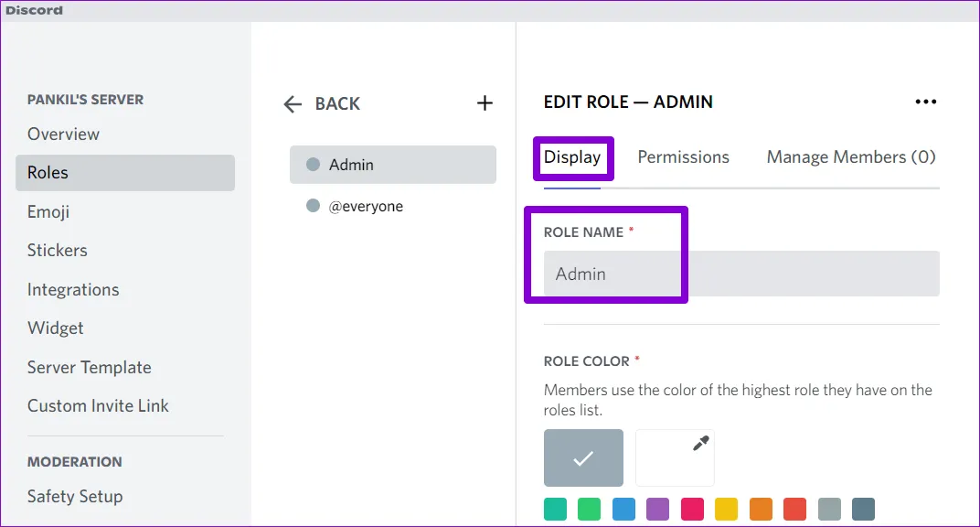Image resolution: width=980 pixels, height=527 pixels.
Task: Select the default gray color with checkmark
Action: coord(583,457)
